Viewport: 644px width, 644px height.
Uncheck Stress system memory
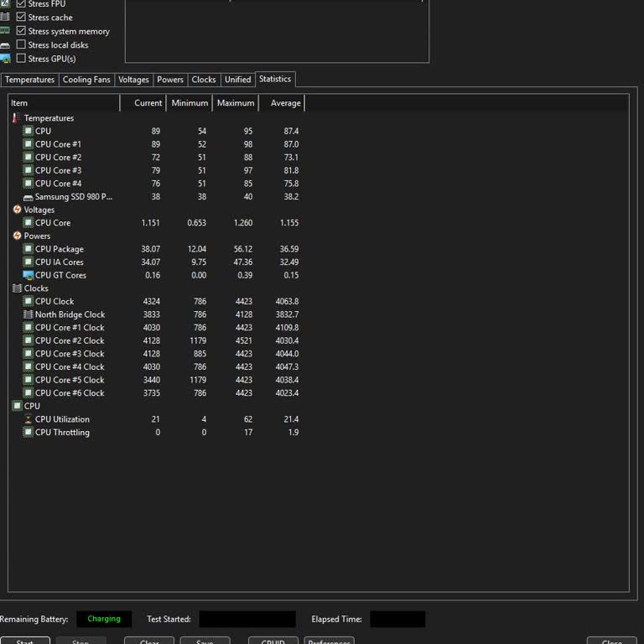[x=21, y=31]
